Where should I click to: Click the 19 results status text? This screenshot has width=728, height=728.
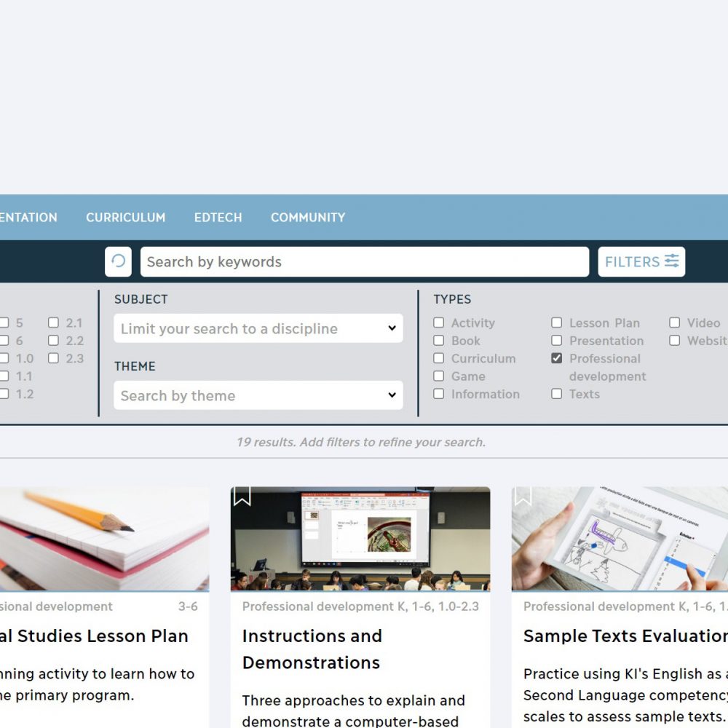tap(361, 442)
